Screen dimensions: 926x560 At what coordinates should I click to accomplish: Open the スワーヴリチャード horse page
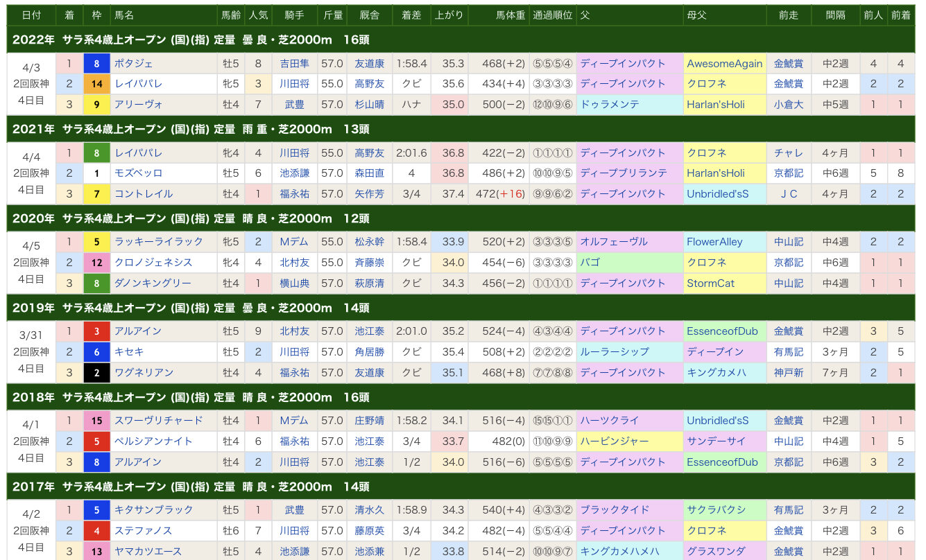159,421
